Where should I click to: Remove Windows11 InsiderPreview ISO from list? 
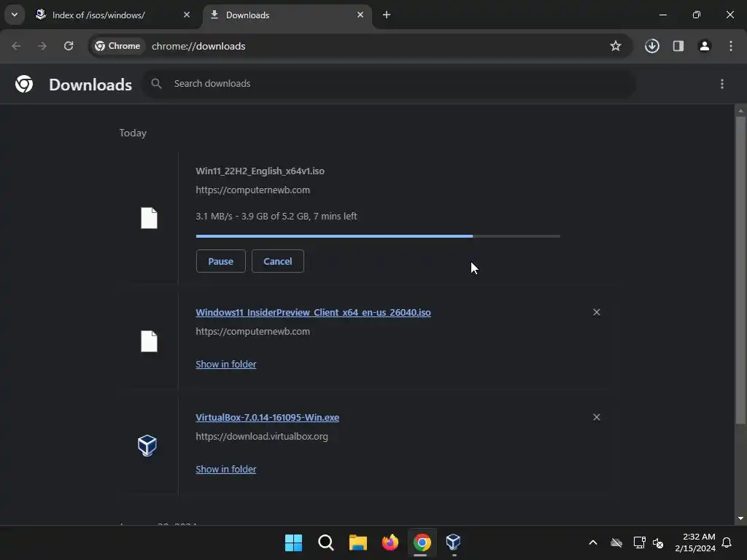pyautogui.click(x=597, y=312)
